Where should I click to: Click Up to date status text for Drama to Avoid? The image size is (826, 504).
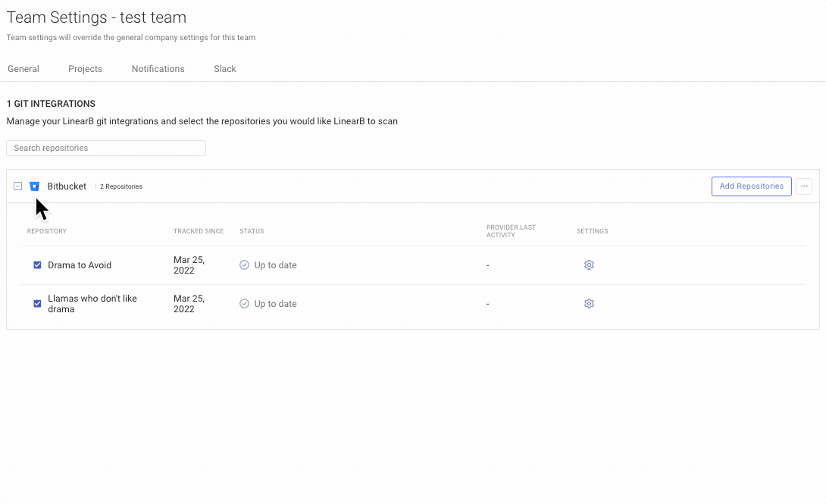276,265
